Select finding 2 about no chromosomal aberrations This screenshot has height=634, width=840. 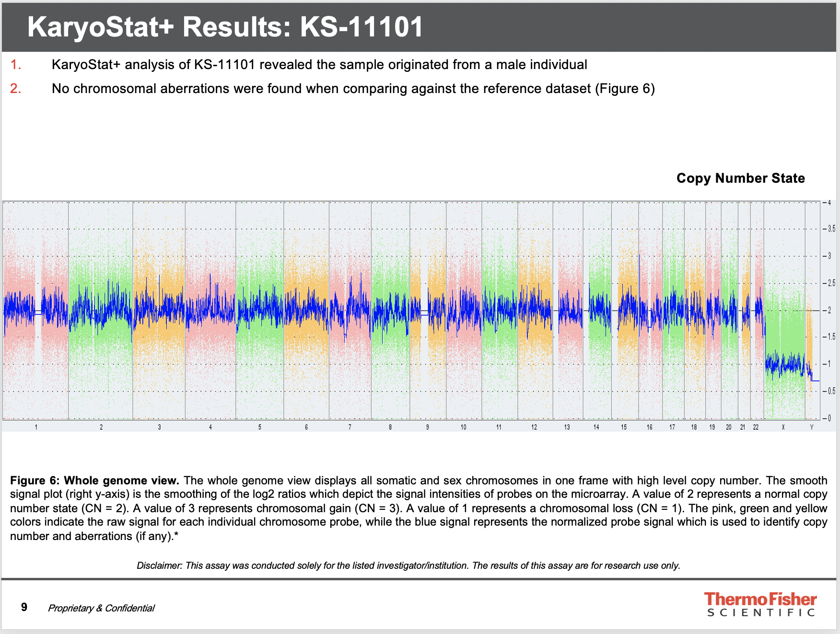pyautogui.click(x=353, y=89)
